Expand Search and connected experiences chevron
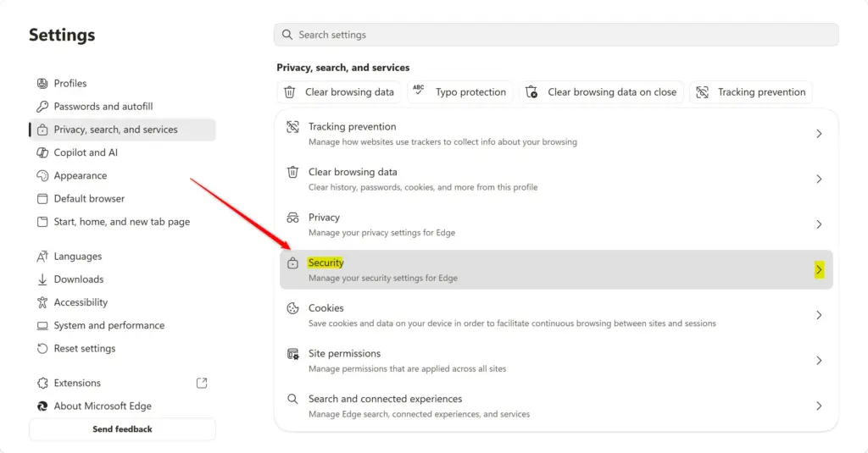Screen dimensions: 868x453 pyautogui.click(x=819, y=406)
